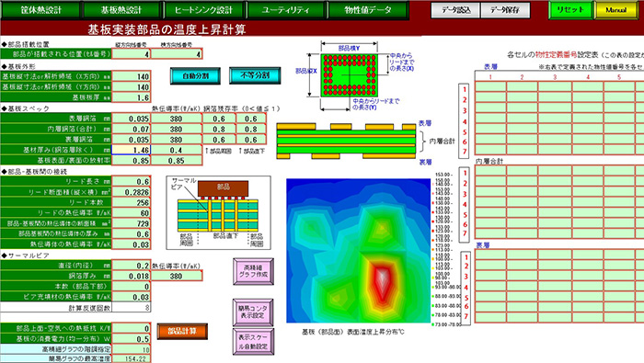
Task: Select 表層銅箔 thermal conductivity 380 field
Action: (x=177, y=119)
